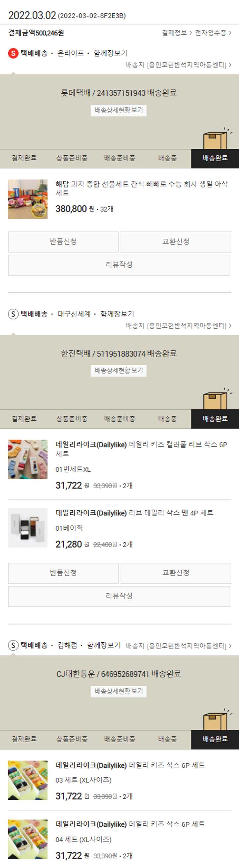Image resolution: width=239 pixels, height=868 pixels.
Task: Open Dailylike 맨 4P socks thumbnail
Action: 28,528
